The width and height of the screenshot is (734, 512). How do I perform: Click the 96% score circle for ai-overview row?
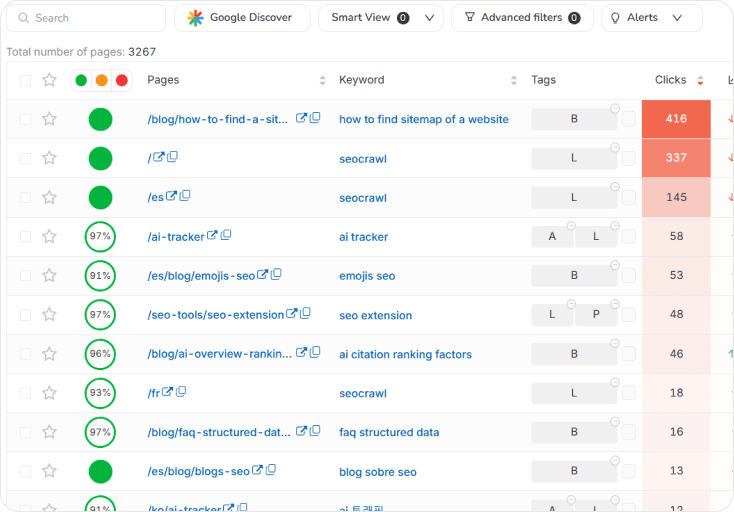(x=100, y=354)
